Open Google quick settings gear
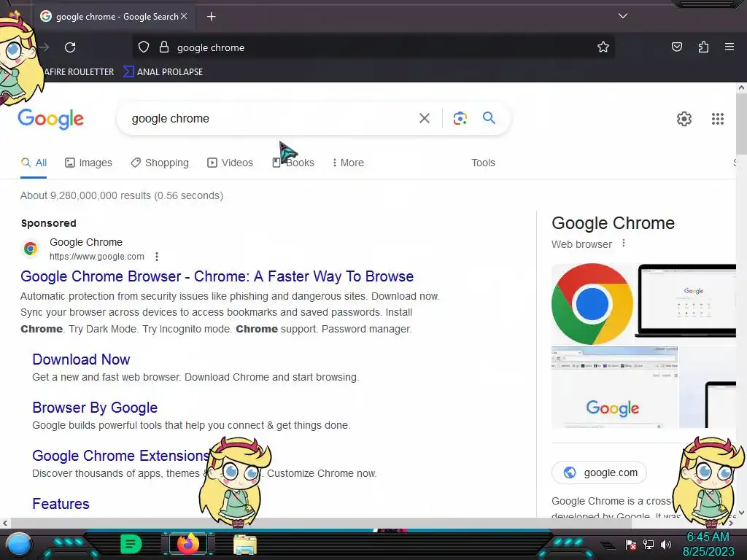 [684, 119]
